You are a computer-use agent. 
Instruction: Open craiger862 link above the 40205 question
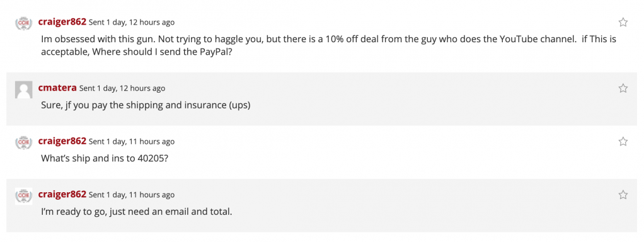(x=62, y=141)
